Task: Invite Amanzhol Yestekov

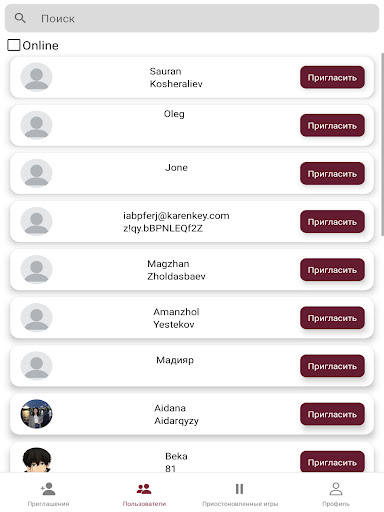Action: pos(332,318)
